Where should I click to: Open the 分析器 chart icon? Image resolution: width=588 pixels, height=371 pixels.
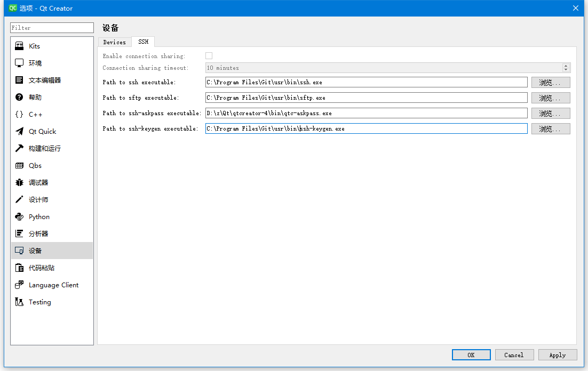[19, 233]
